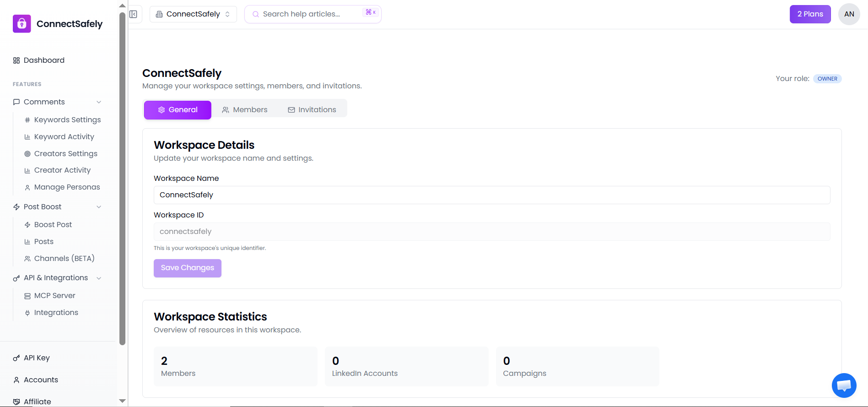Switch to the Invitations tab

(x=312, y=110)
